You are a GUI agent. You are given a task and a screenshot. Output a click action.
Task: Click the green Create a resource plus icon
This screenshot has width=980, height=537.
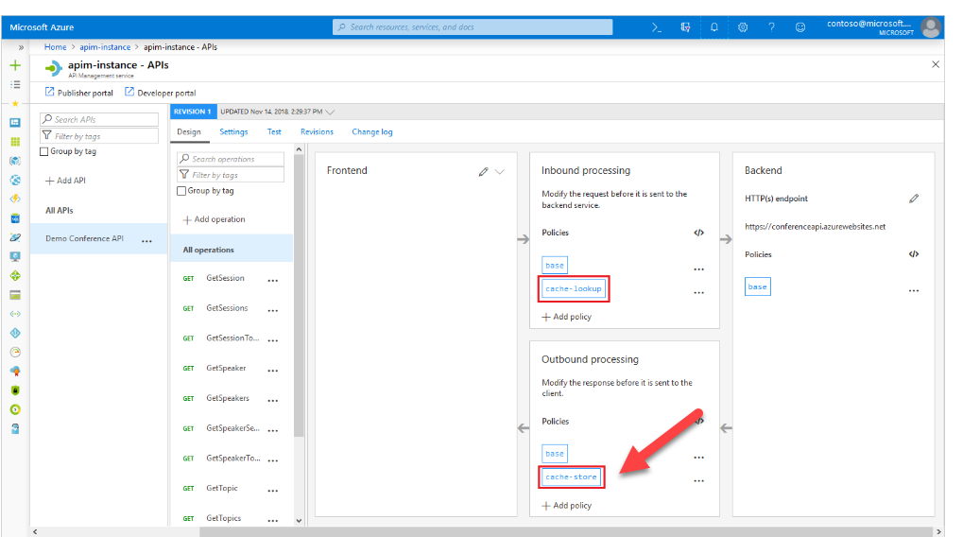coord(15,65)
